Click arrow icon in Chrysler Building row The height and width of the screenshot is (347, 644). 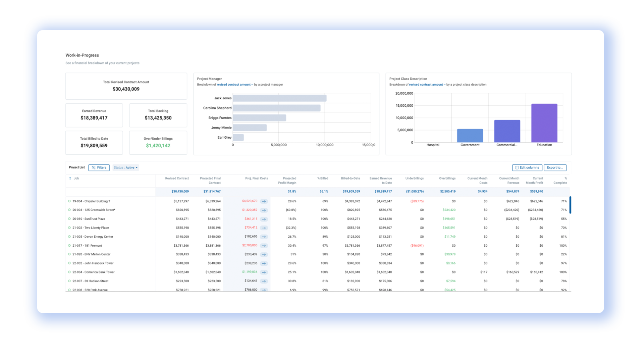pyautogui.click(x=264, y=201)
